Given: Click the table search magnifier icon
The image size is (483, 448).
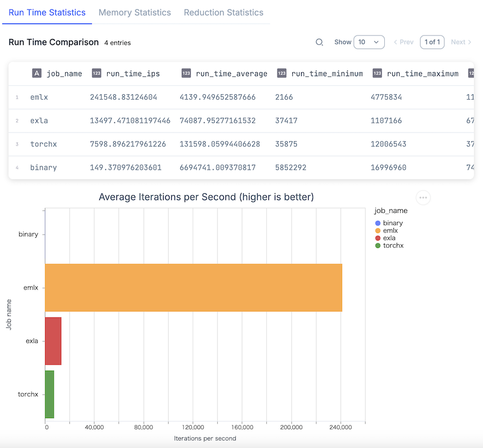Looking at the screenshot, I should click(x=319, y=42).
